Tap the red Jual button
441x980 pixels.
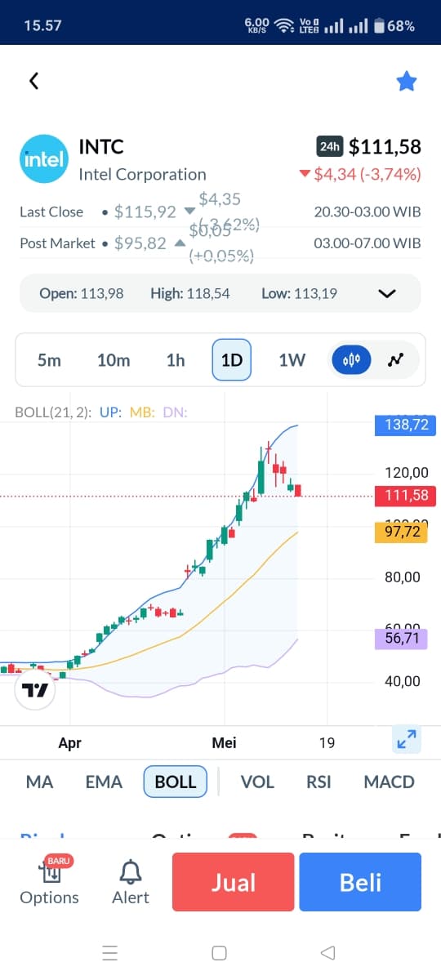pos(234,882)
